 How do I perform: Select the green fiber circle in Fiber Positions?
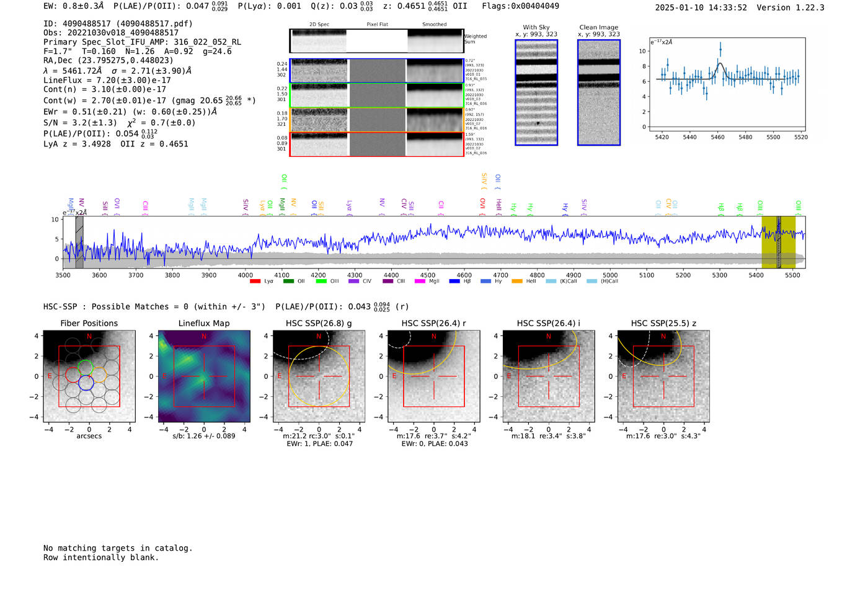[x=86, y=367]
